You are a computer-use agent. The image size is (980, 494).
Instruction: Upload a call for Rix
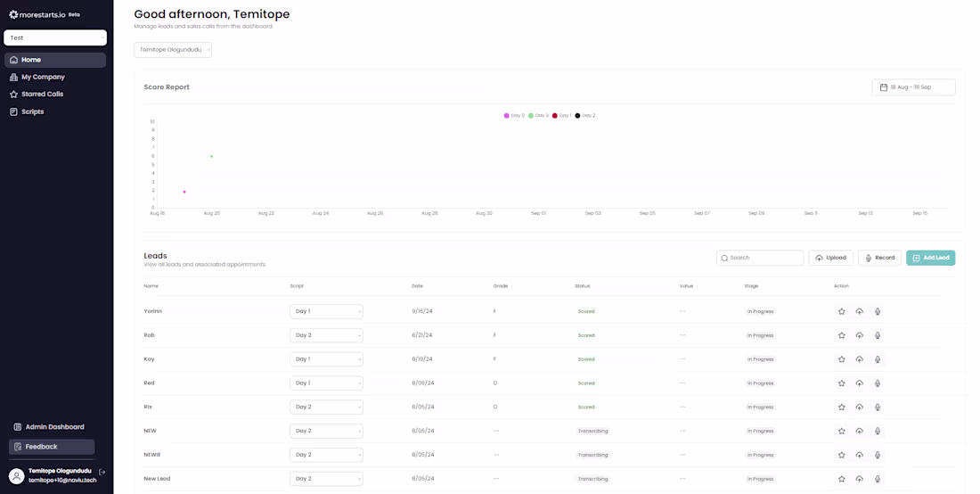click(x=860, y=408)
